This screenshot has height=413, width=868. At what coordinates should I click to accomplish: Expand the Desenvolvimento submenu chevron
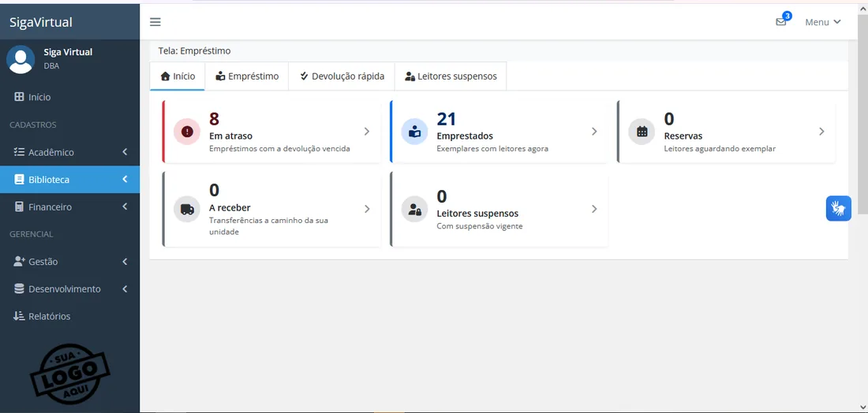point(125,288)
